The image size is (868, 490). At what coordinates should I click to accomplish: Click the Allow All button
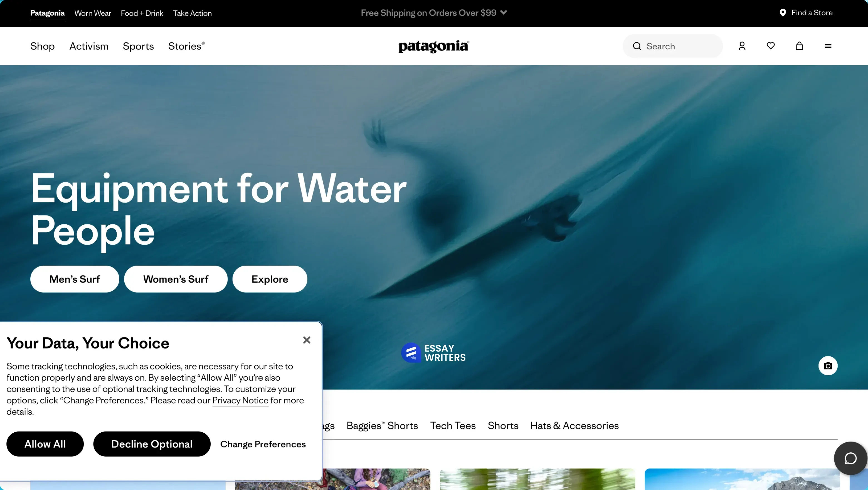click(x=45, y=444)
